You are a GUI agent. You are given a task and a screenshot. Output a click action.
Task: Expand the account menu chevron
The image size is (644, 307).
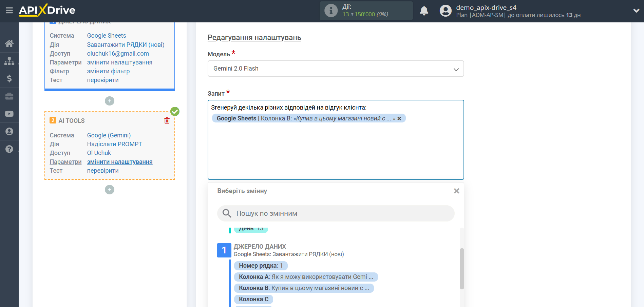coord(636,11)
